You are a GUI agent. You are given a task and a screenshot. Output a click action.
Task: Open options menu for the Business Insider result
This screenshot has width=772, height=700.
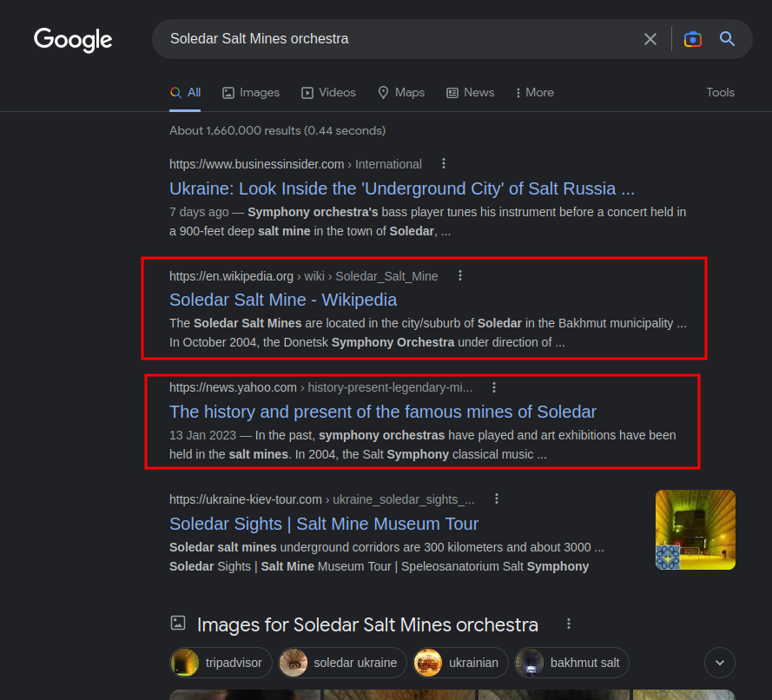(x=444, y=163)
